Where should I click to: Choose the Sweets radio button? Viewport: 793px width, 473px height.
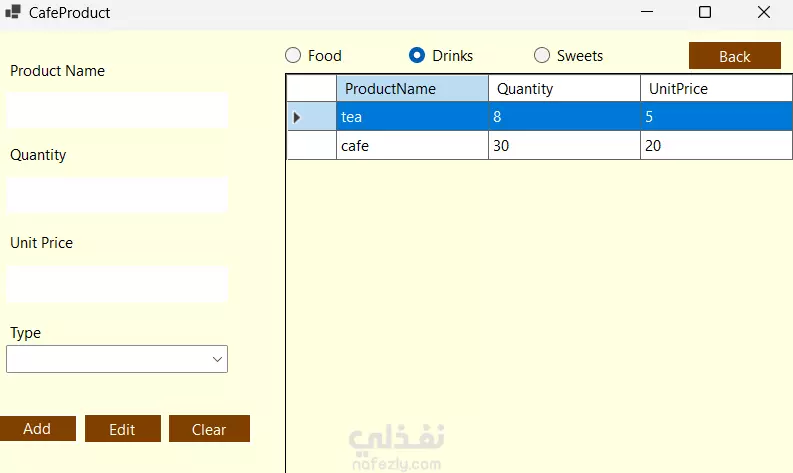pos(542,56)
